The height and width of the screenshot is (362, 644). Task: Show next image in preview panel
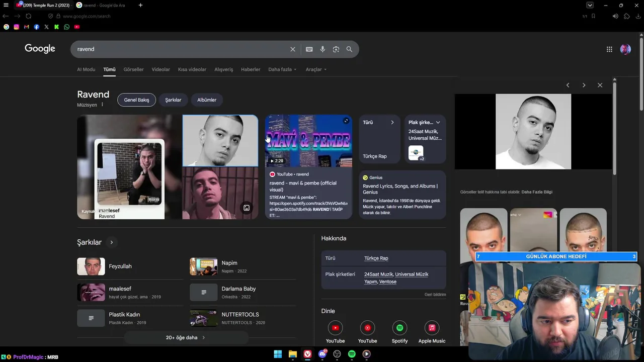tap(584, 85)
